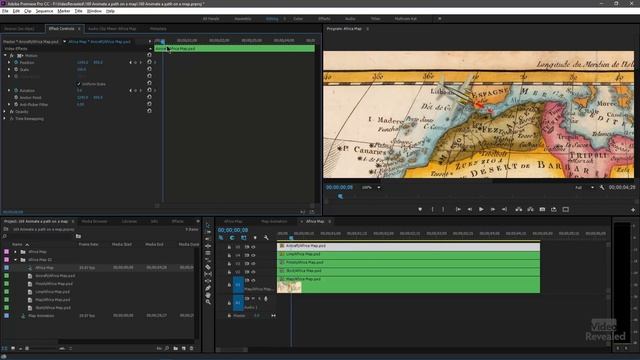This screenshot has height=360, width=640.
Task: Click the Project panel search field
Action: coord(39,236)
